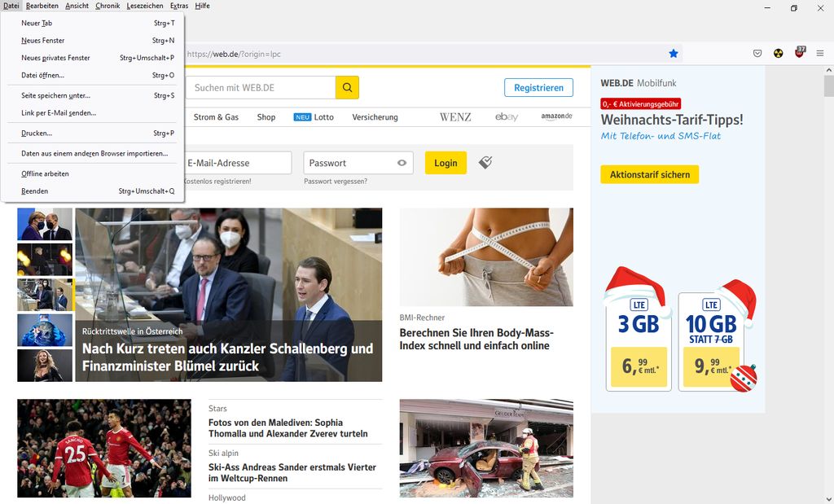
Task: Choose Datei öffnen... entry
Action: pyautogui.click(x=93, y=75)
